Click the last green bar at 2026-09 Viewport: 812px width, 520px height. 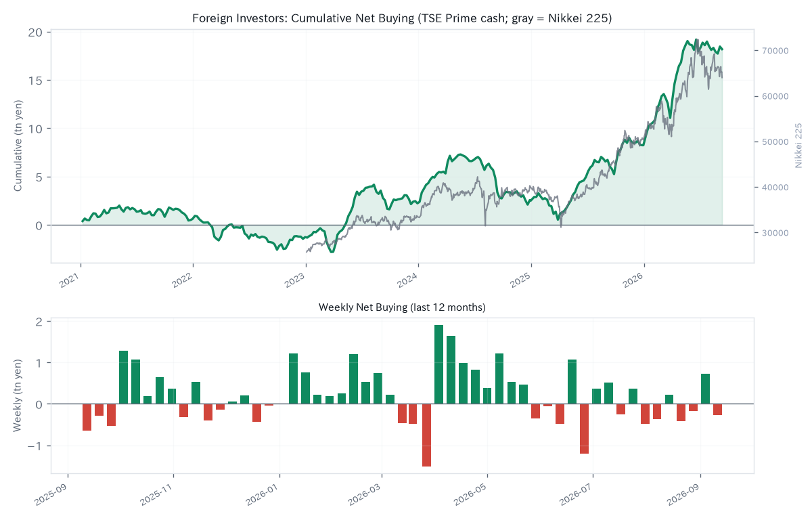705,389
